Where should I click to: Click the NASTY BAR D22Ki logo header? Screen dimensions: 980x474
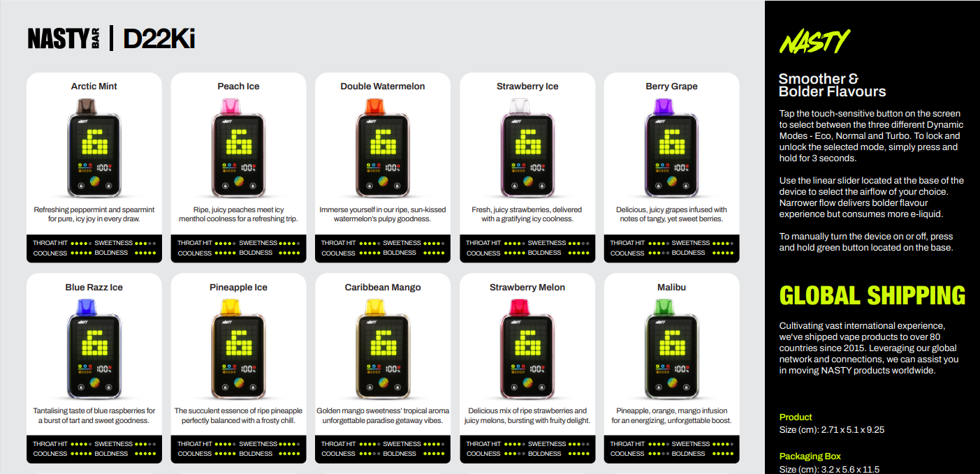coord(111,39)
